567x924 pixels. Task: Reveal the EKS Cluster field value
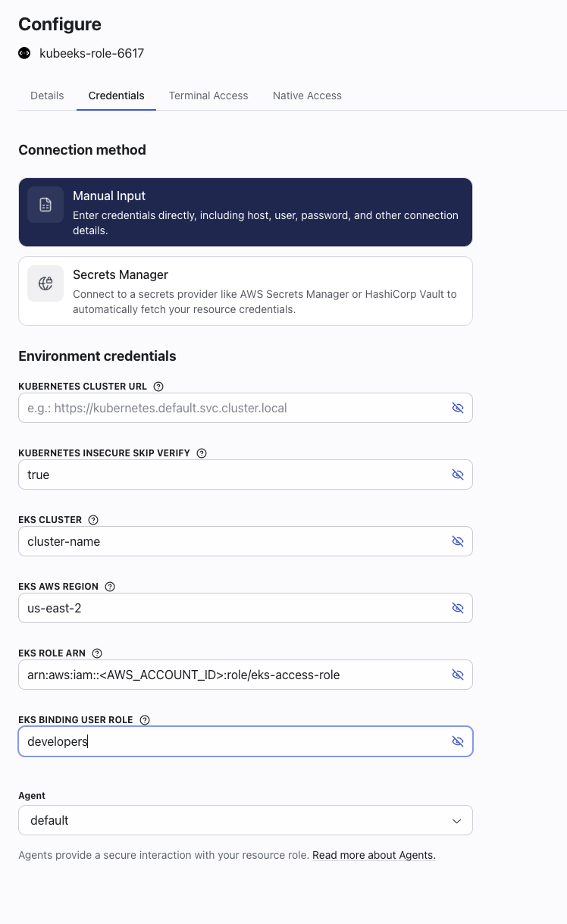click(458, 541)
